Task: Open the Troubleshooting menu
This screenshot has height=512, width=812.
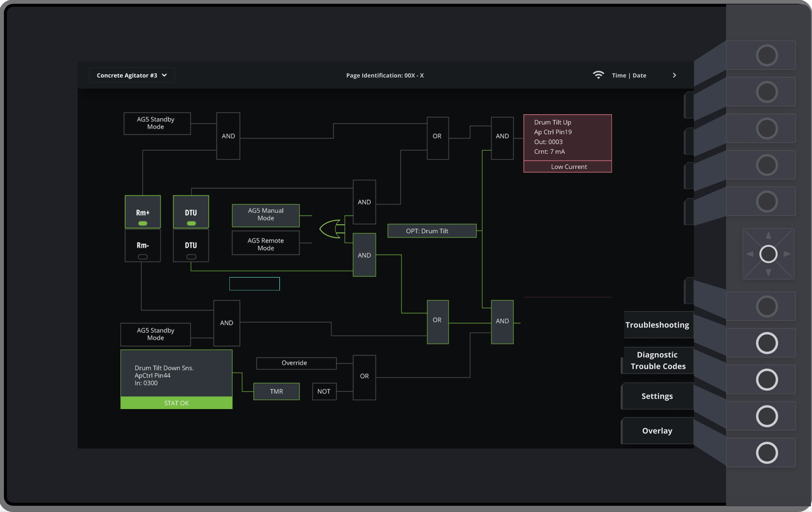Action: point(657,325)
